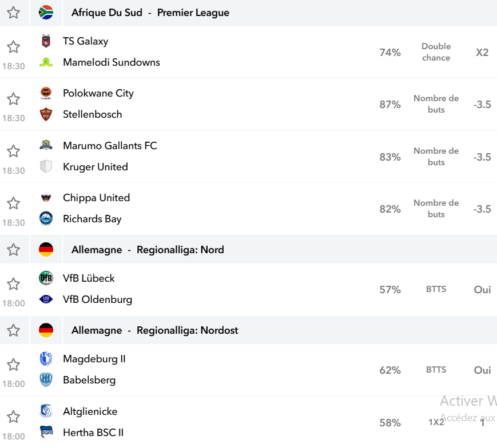Star the Chippa United vs Richards Bay match
497x448 pixels.
pyautogui.click(x=13, y=203)
